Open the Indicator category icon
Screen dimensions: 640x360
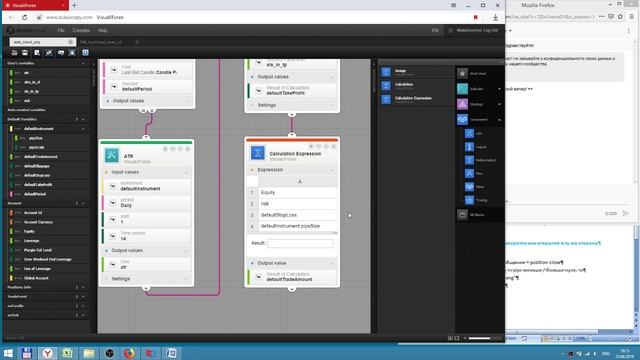(462, 89)
